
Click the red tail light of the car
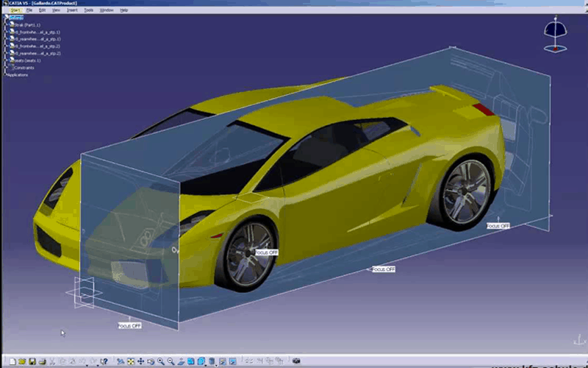point(484,109)
